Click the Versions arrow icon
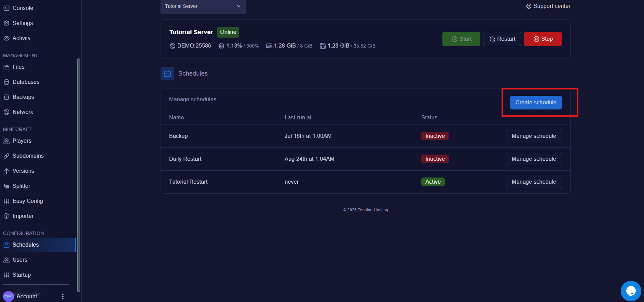The image size is (644, 302). 6,171
